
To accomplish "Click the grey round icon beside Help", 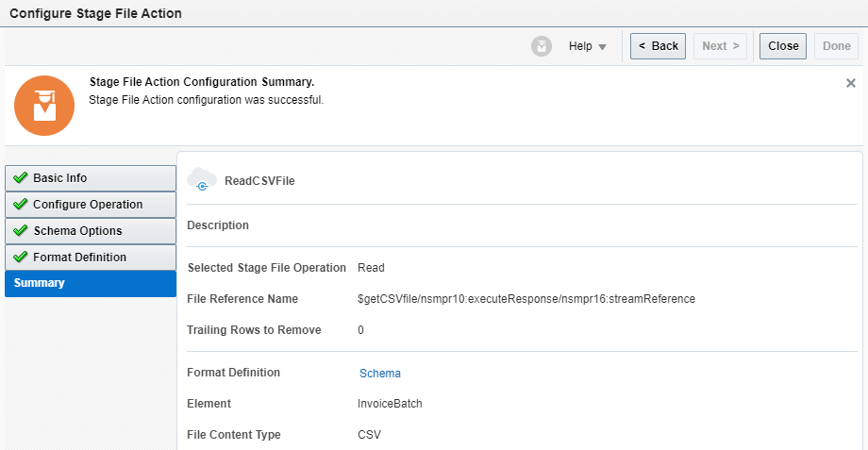I will click(542, 46).
